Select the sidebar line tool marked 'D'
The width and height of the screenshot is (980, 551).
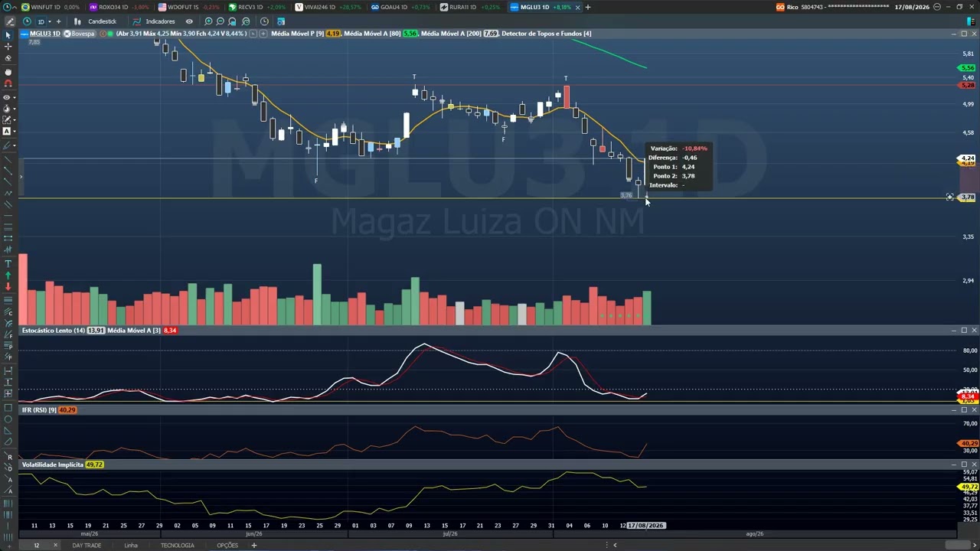point(8,468)
